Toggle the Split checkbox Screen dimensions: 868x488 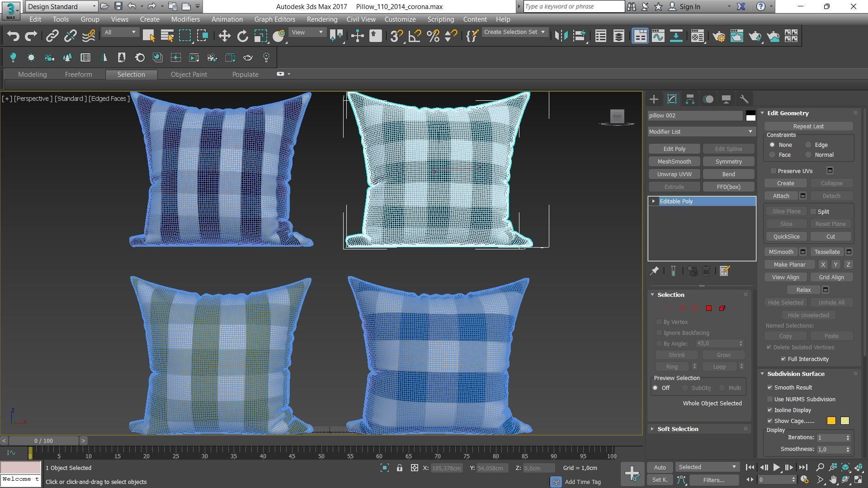pyautogui.click(x=813, y=211)
